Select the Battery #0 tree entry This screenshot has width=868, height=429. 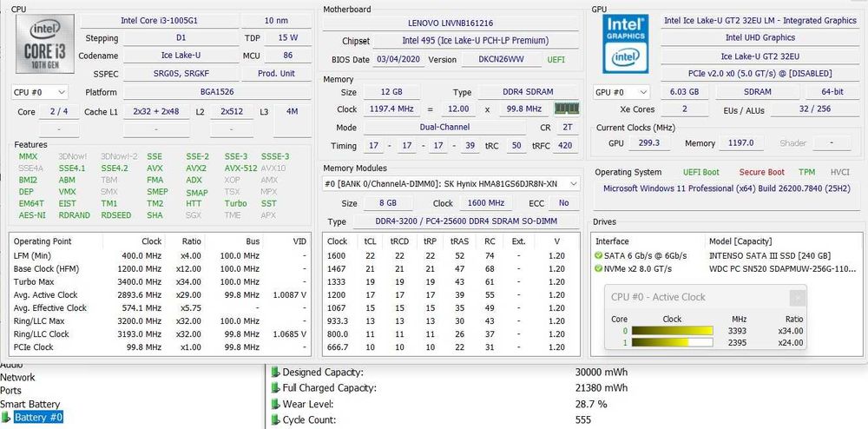38,418
